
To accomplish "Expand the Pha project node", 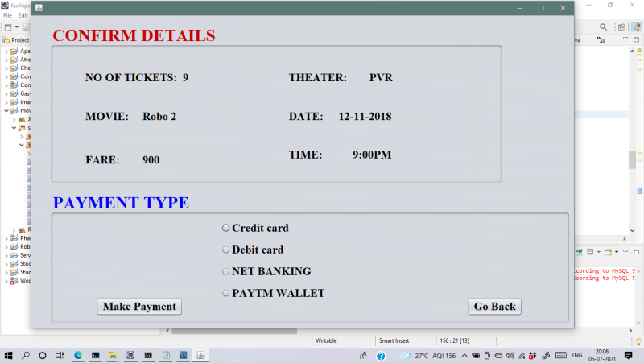I will pos(6,238).
